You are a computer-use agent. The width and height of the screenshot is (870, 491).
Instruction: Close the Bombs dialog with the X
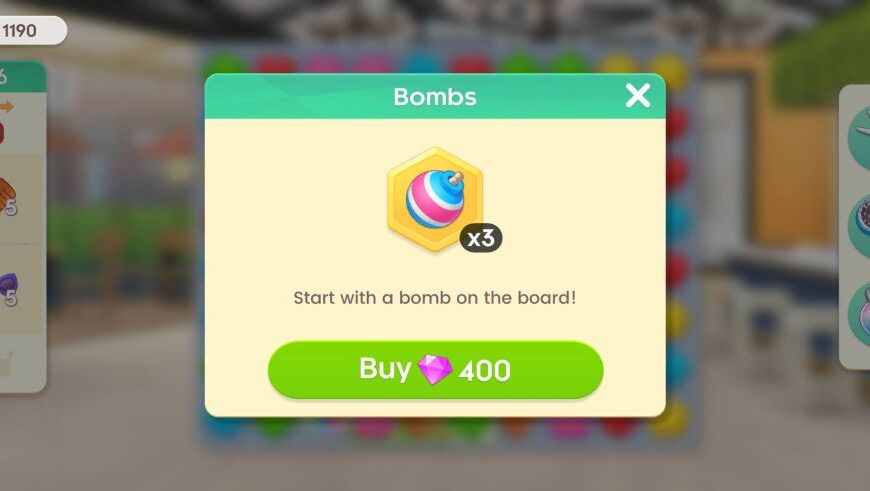tap(638, 95)
